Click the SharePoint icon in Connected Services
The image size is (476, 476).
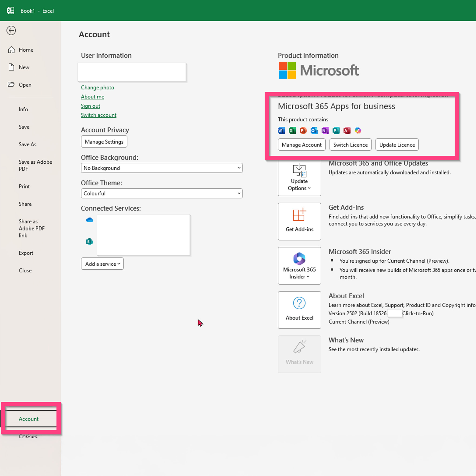90,242
